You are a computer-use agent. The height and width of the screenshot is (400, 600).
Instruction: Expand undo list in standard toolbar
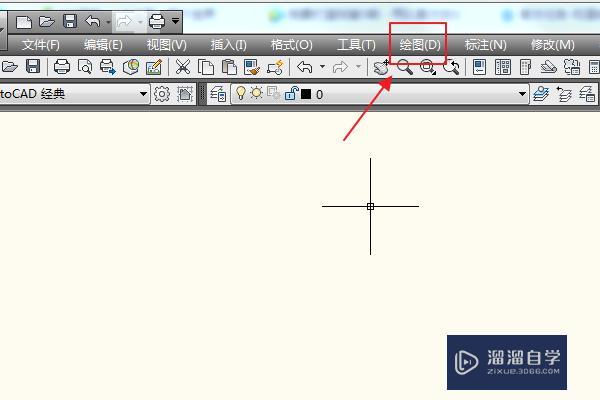[323, 67]
